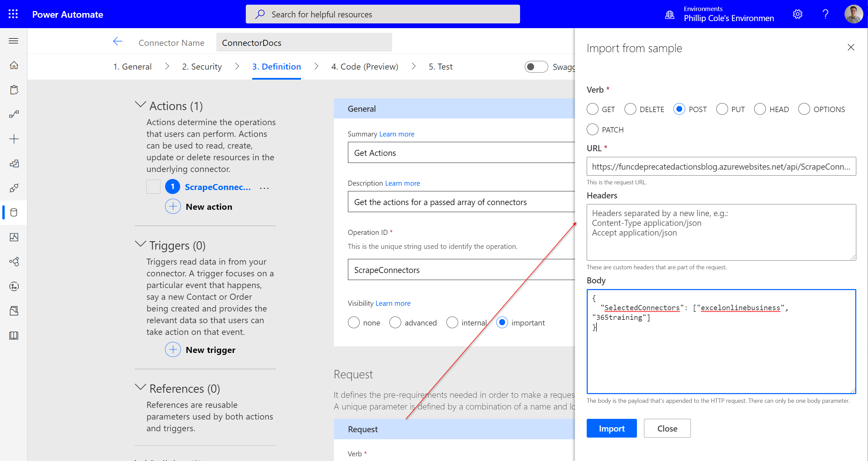Click the Import button
The width and height of the screenshot is (868, 461).
pos(611,428)
